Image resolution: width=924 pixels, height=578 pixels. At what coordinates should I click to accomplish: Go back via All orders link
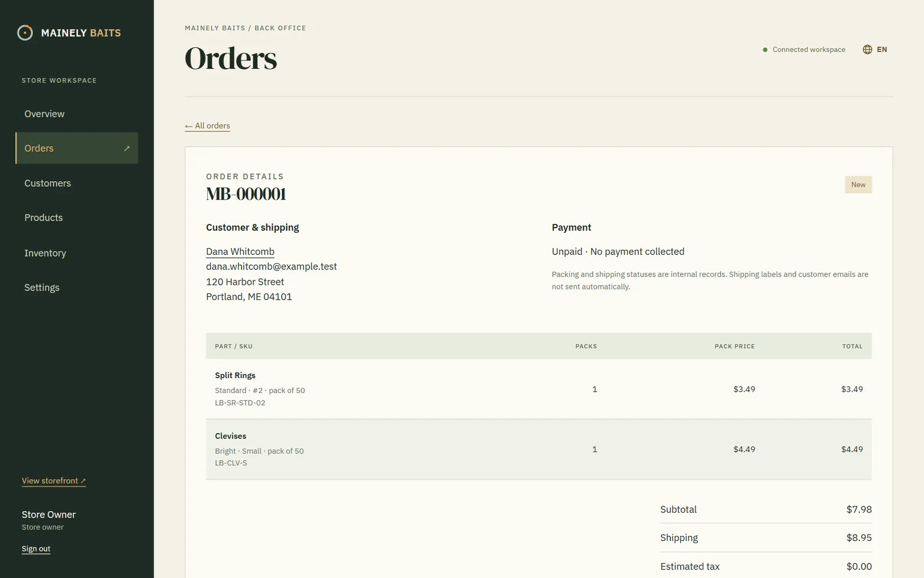click(x=207, y=126)
